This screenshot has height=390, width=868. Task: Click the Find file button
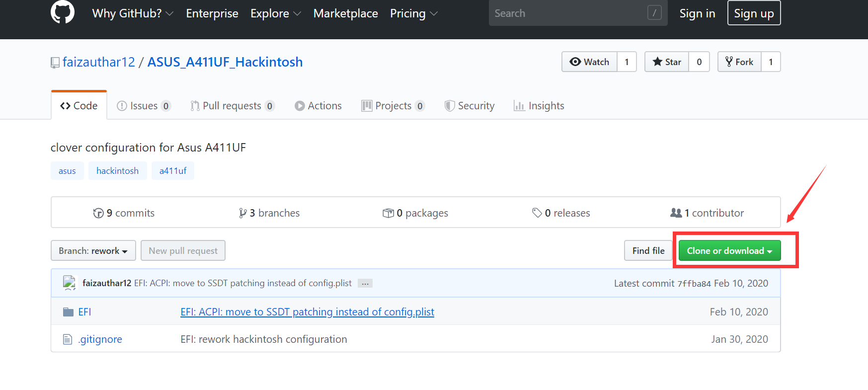pyautogui.click(x=648, y=251)
